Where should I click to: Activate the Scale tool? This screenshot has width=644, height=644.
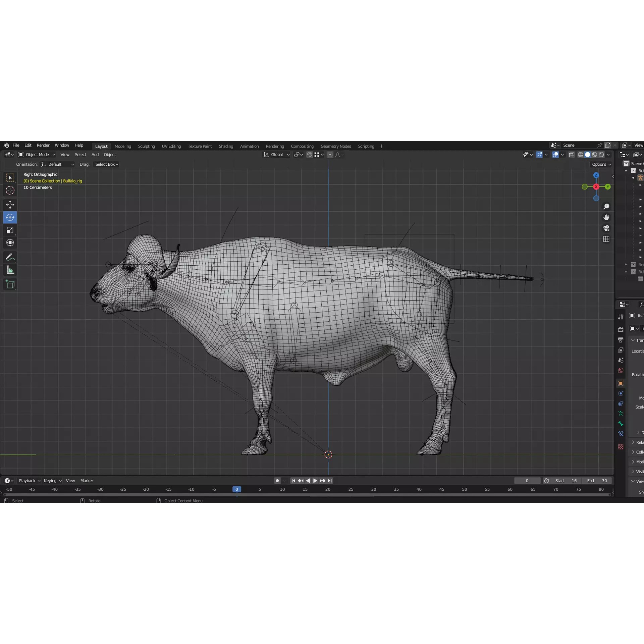coord(10,230)
